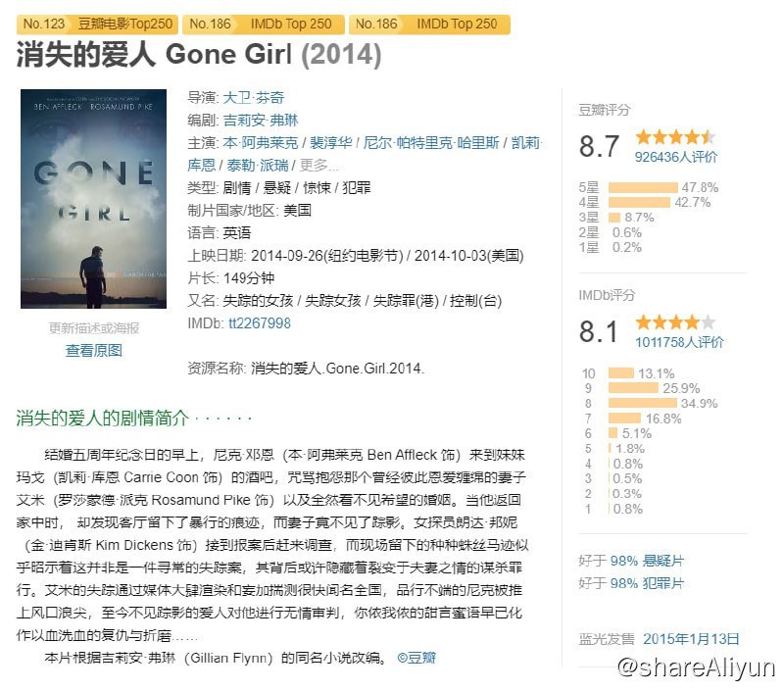This screenshot has width=784, height=691.
Task: Click 更新描述或海报 to update the description
Action: (x=93, y=329)
